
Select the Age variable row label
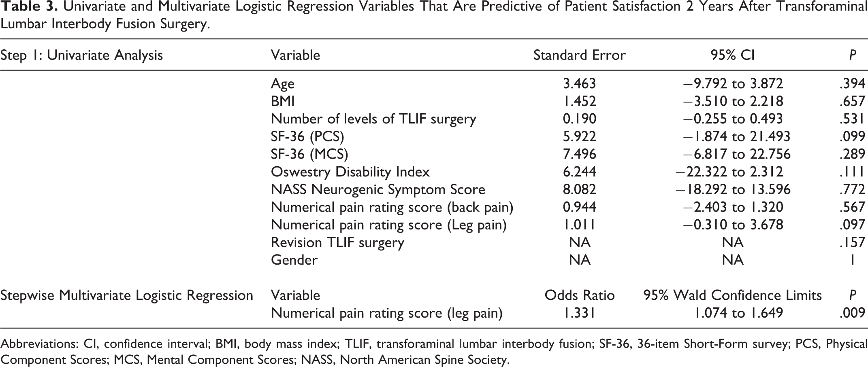pos(282,84)
